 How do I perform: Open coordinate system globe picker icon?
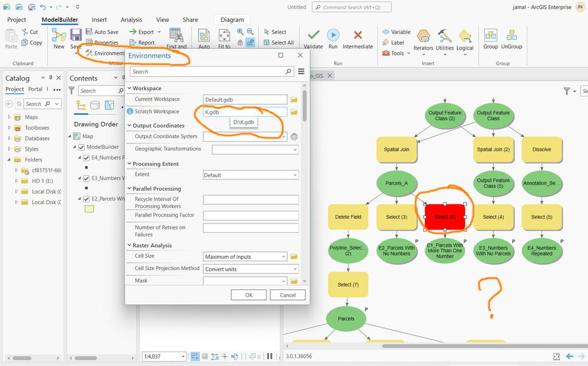(294, 137)
